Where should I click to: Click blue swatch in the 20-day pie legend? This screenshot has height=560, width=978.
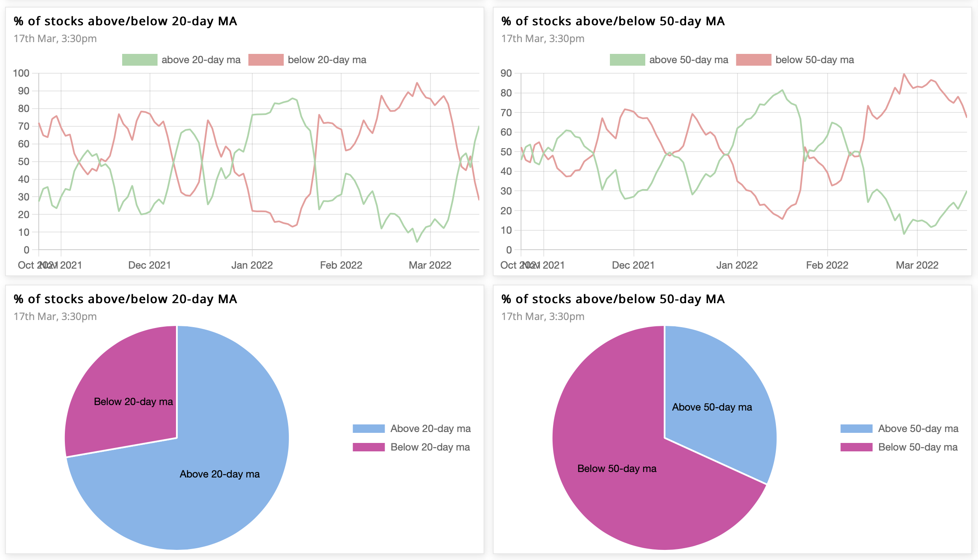click(x=369, y=429)
